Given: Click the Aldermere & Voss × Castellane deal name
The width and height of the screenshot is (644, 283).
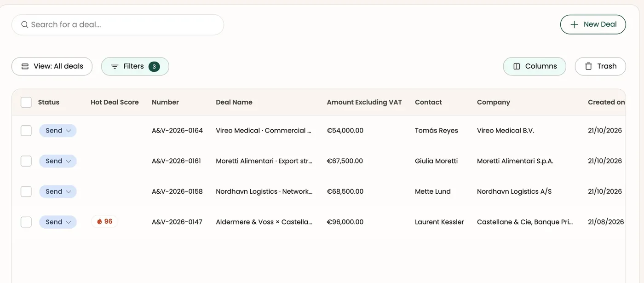Looking at the screenshot, I should [264, 222].
